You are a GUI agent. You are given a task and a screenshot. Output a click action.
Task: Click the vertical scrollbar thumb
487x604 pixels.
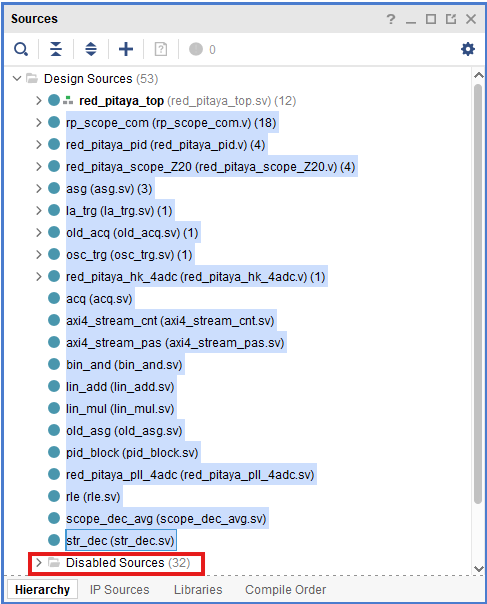pyautogui.click(x=478, y=294)
